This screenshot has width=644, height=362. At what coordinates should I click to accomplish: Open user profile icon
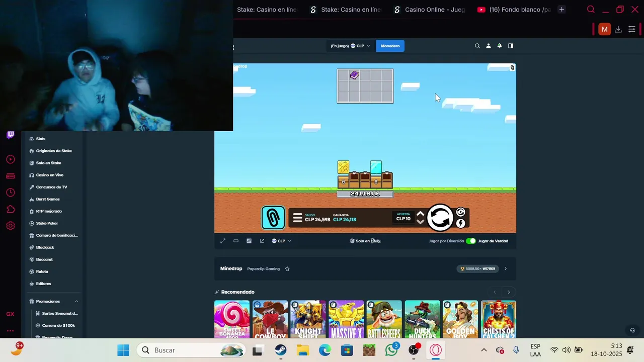[x=489, y=46]
